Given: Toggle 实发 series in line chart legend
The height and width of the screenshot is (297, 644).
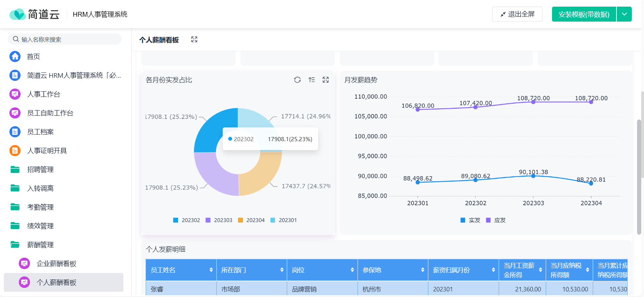Looking at the screenshot, I should click(x=470, y=220).
